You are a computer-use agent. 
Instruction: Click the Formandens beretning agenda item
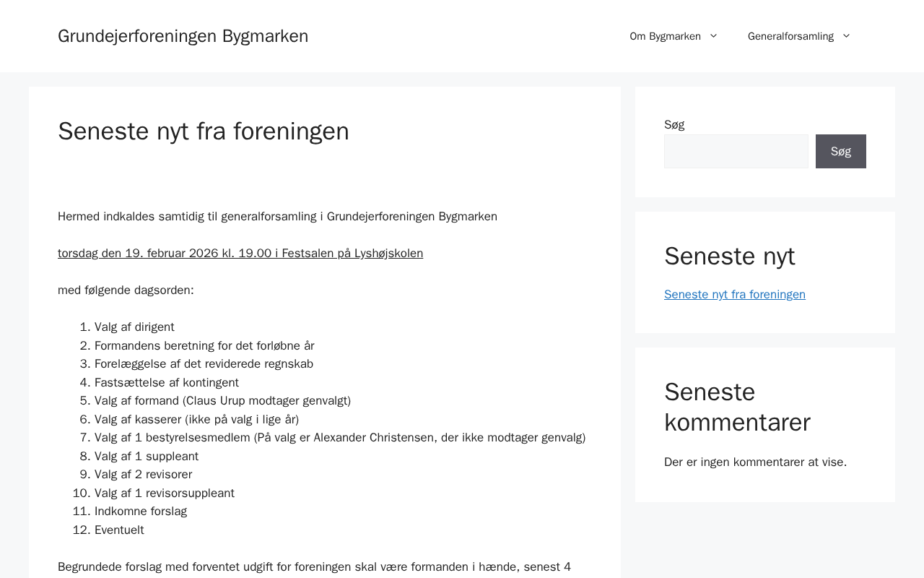(204, 346)
